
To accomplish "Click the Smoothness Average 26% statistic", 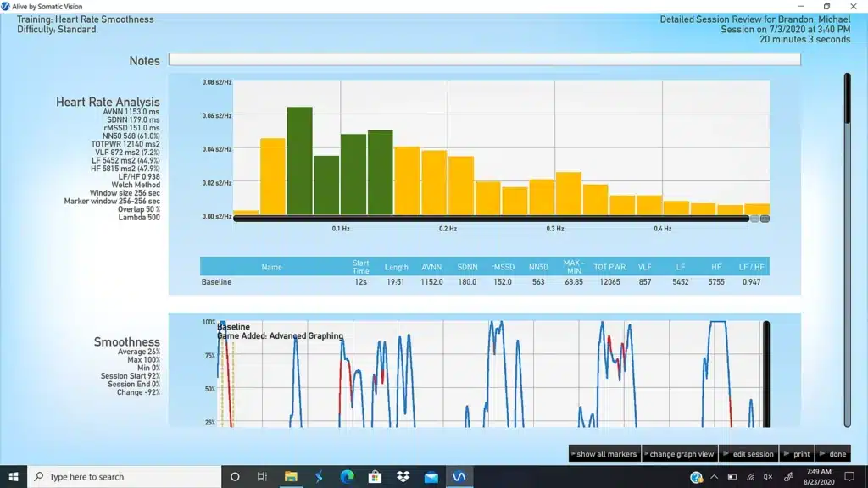I will tap(138, 352).
